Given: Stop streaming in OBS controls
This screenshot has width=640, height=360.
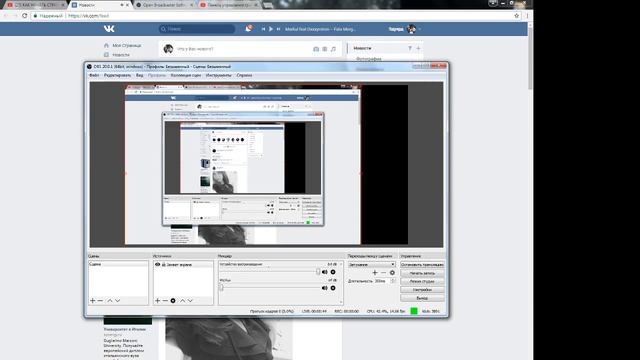Looking at the screenshot, I should (422, 264).
